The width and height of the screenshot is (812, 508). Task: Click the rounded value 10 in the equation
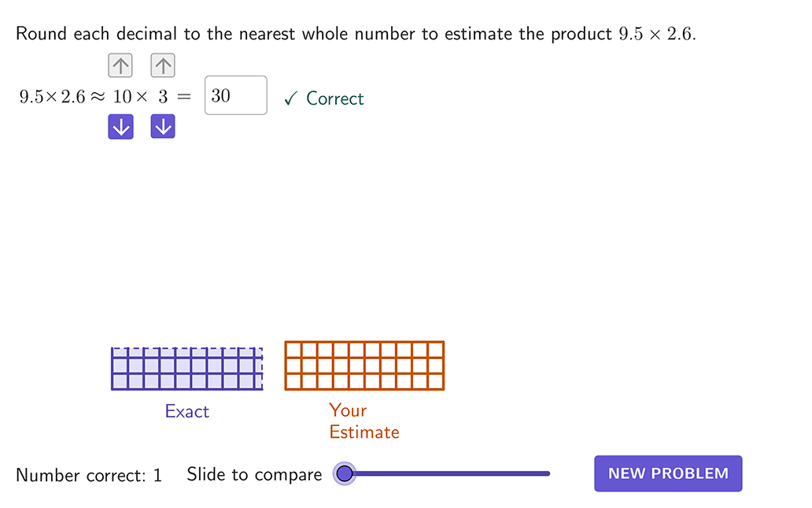point(122,97)
